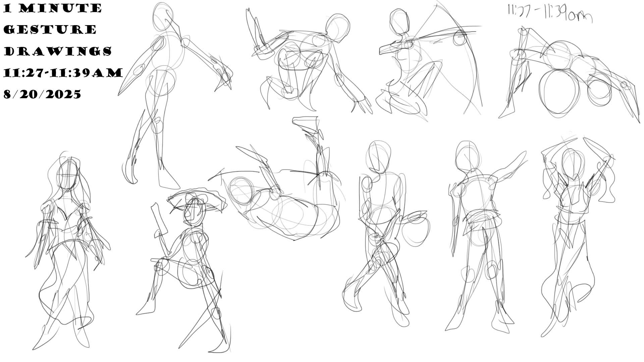
Task: Click the head of the archer figure
Action: click(400, 21)
